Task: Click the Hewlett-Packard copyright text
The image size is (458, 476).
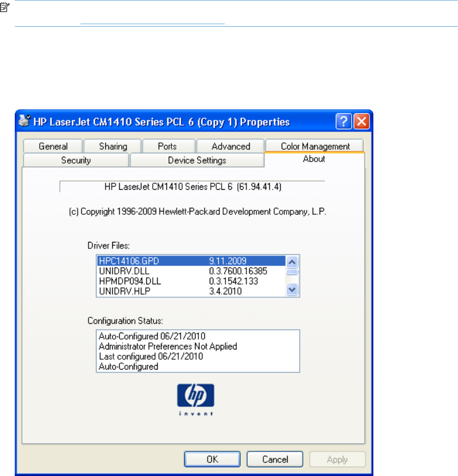Action: point(197,211)
